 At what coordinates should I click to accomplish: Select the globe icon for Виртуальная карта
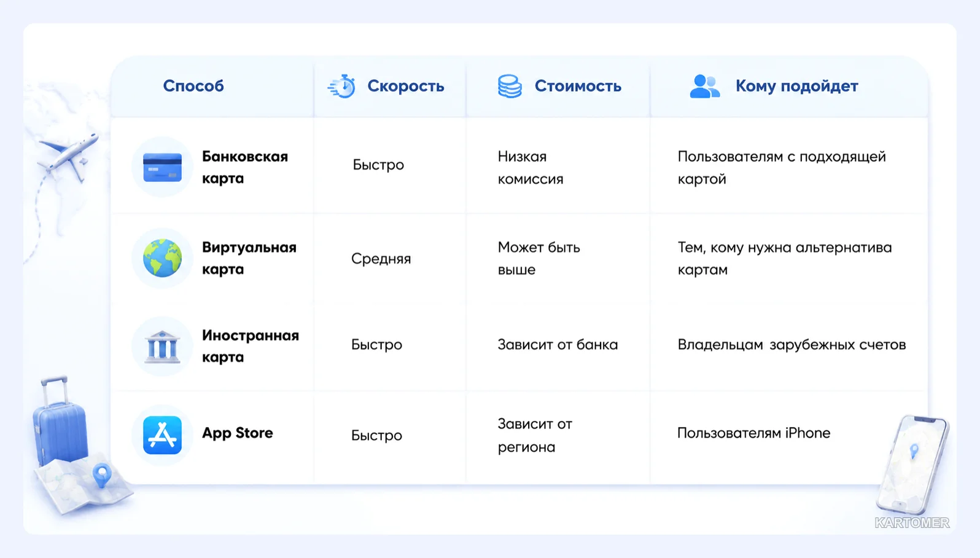point(162,258)
